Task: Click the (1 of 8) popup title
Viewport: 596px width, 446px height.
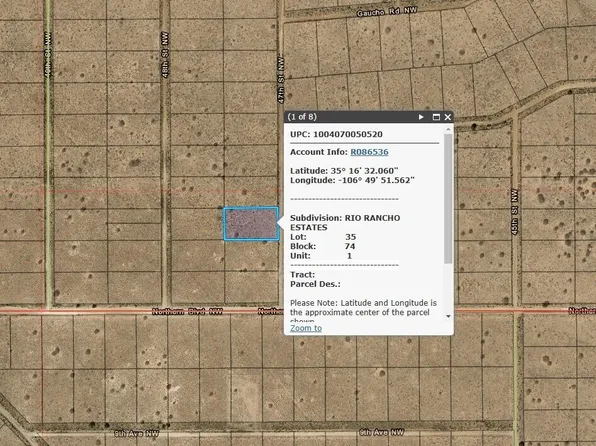Action: 302,117
